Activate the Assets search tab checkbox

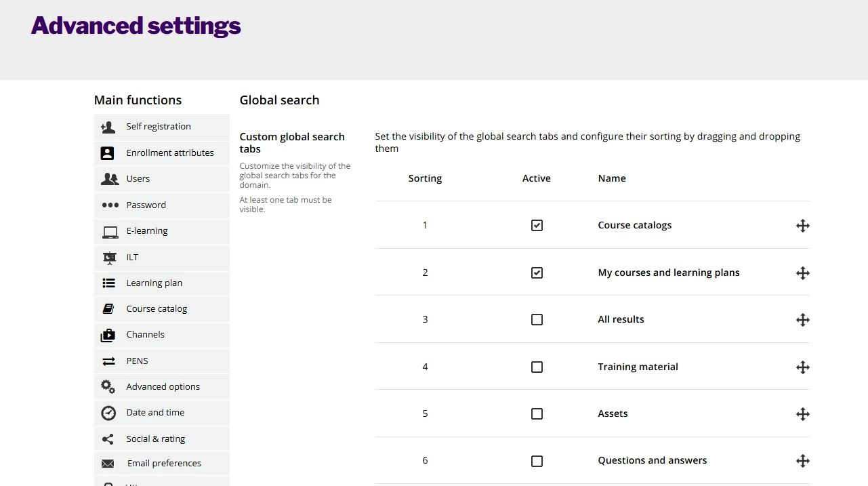537,414
